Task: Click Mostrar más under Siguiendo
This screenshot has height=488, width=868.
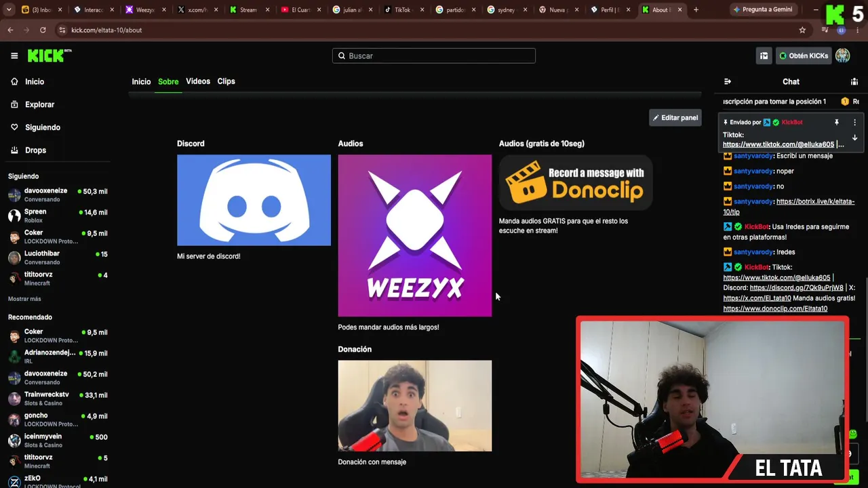Action: [24, 299]
